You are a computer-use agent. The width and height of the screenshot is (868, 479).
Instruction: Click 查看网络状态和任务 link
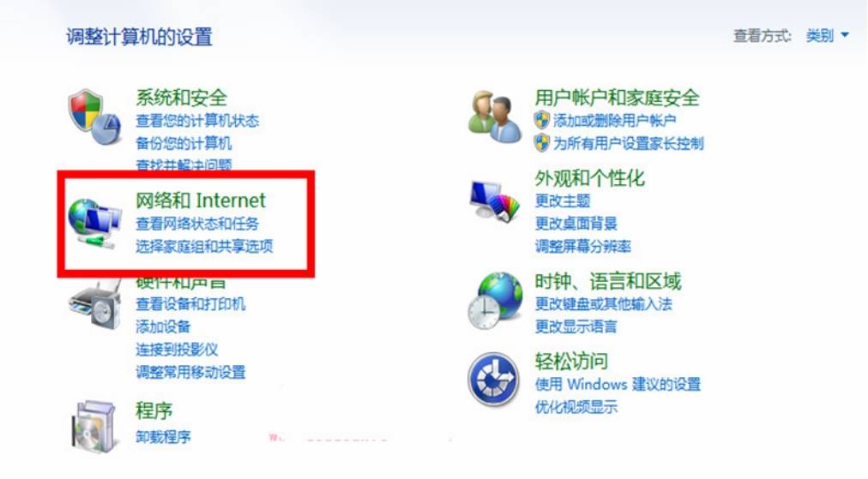pos(197,224)
